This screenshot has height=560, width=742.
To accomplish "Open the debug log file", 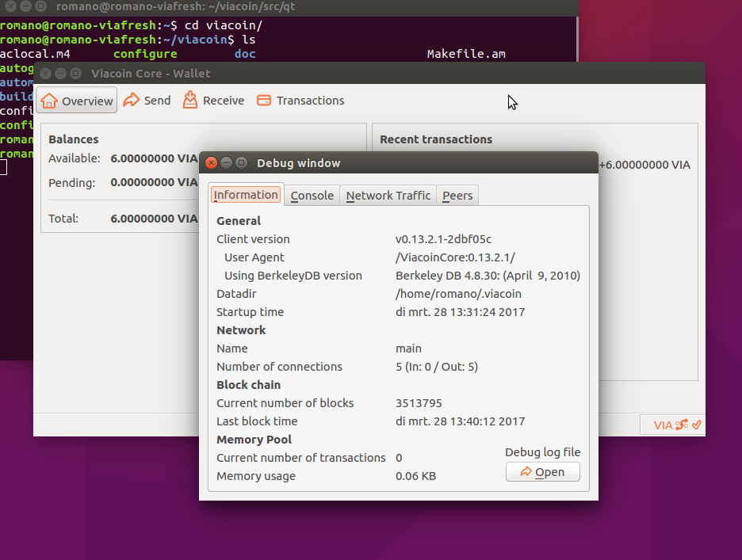I will 543,472.
